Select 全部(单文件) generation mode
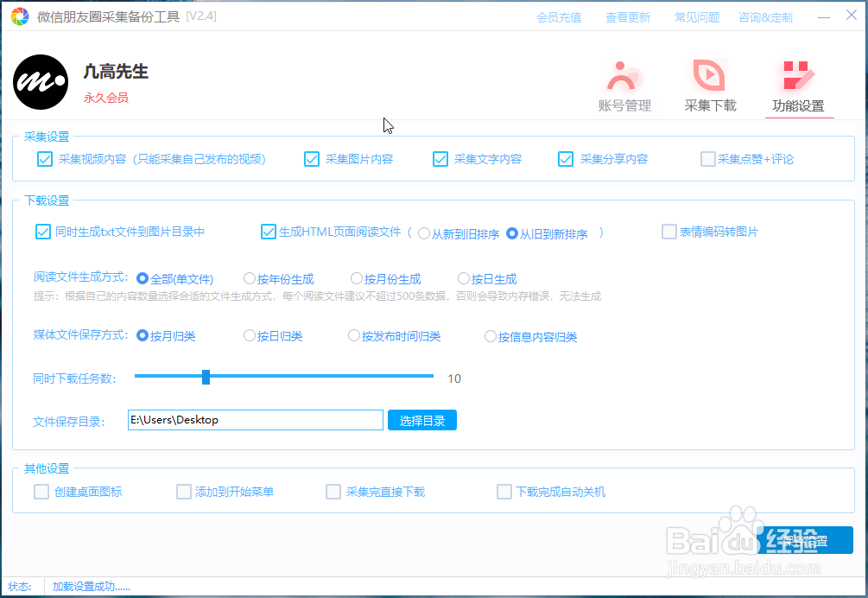 (x=143, y=278)
